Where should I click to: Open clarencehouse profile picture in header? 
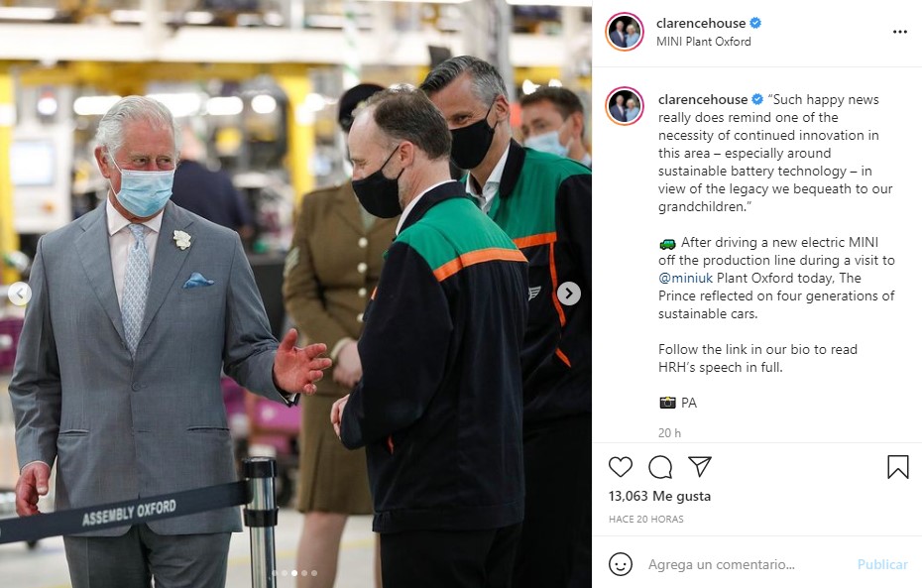tap(625, 32)
